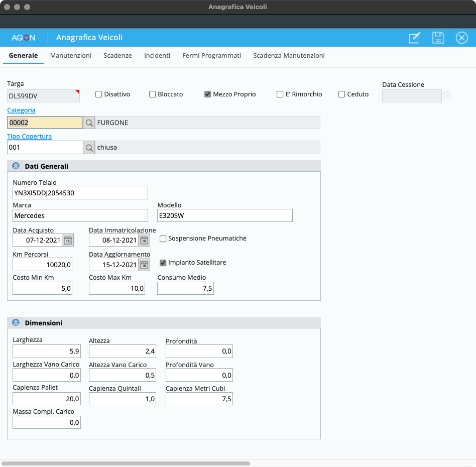This screenshot has height=467, width=476.
Task: Switch to the Generale tab
Action: [24, 56]
